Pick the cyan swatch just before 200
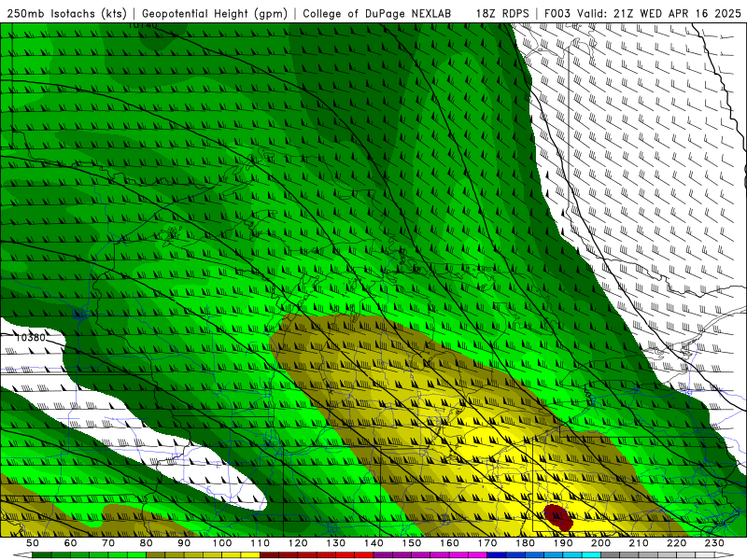 click(x=592, y=555)
